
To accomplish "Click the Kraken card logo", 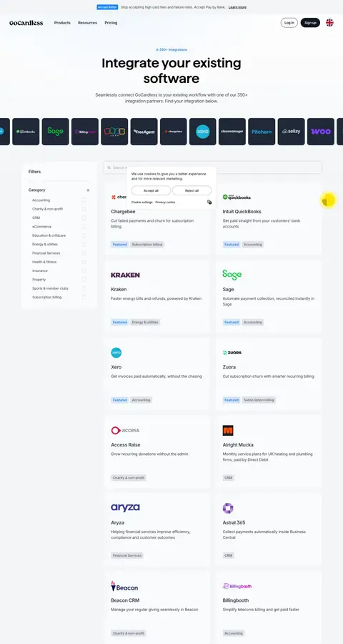I will pyautogui.click(x=125, y=275).
